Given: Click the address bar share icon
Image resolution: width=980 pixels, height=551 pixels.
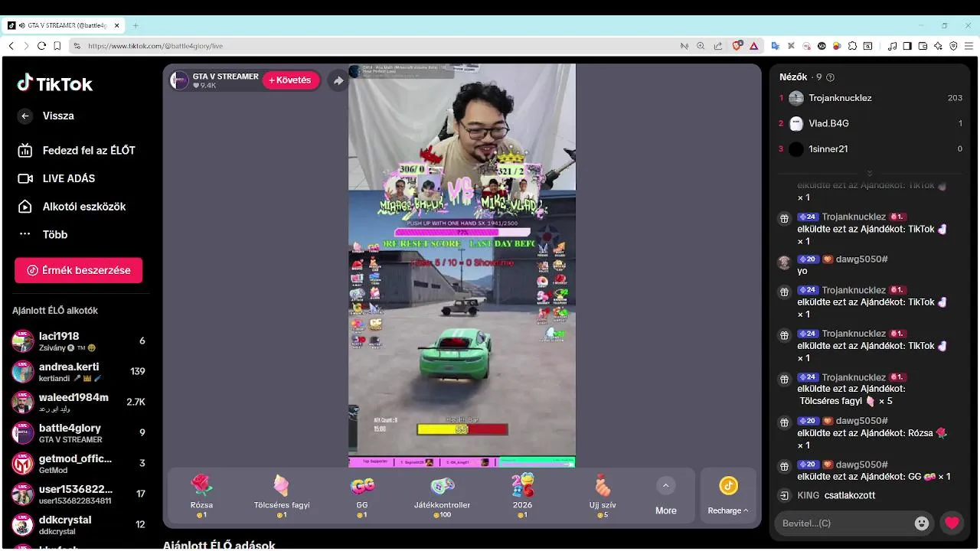Looking at the screenshot, I should point(717,46).
